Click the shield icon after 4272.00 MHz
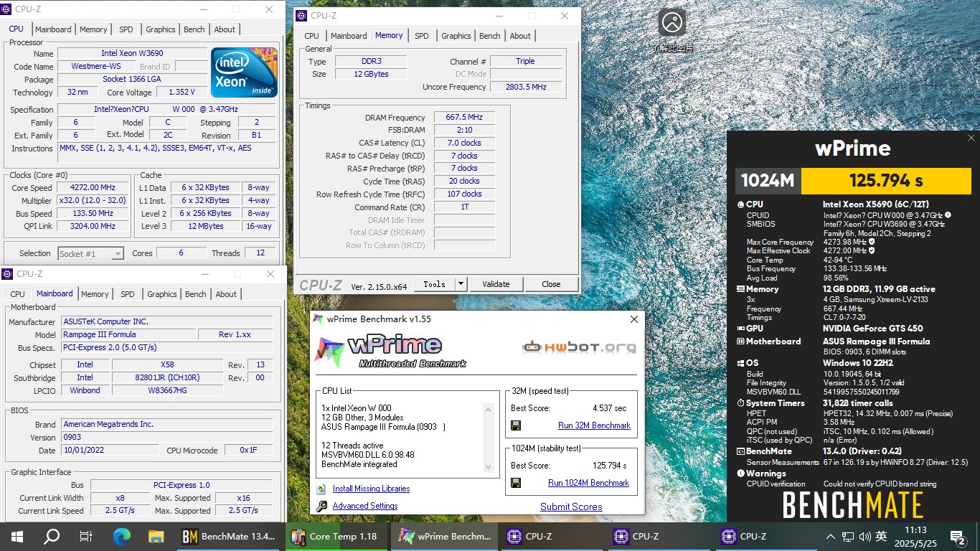The width and height of the screenshot is (980, 551). pyautogui.click(x=872, y=251)
